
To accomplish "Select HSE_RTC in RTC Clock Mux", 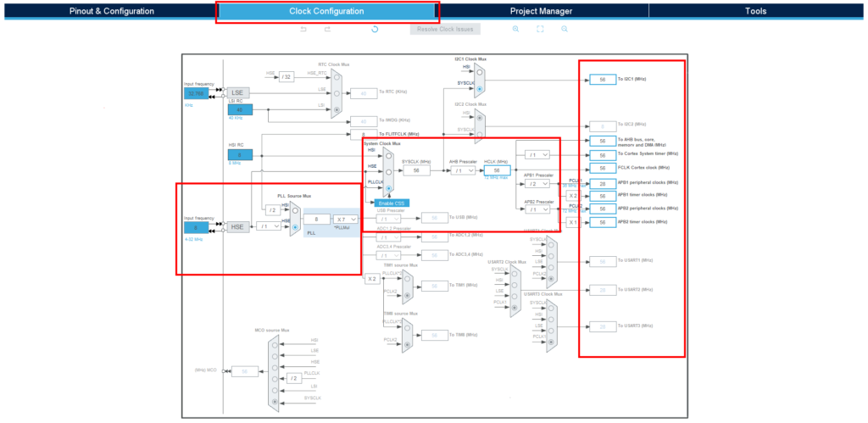I will tap(337, 77).
